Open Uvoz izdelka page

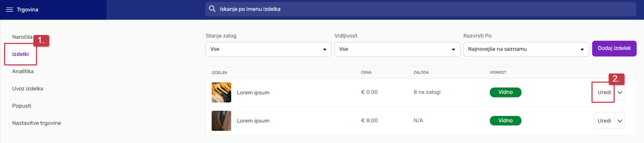pyautogui.click(x=28, y=88)
